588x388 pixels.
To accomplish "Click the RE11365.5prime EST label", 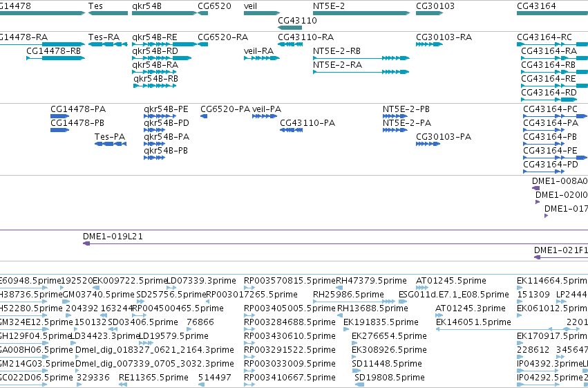I will pos(153,378).
